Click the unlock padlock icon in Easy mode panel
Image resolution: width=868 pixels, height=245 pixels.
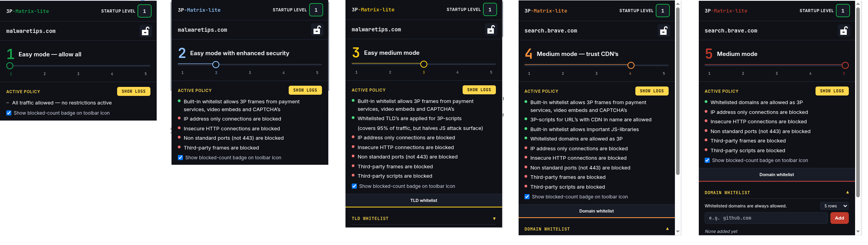point(145,31)
